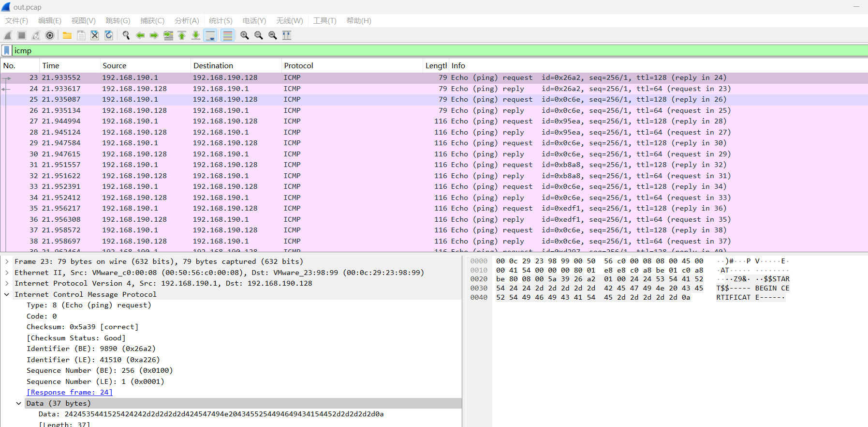The height and width of the screenshot is (427, 868).
Task: Click the stop capture square icon
Action: pyautogui.click(x=22, y=35)
